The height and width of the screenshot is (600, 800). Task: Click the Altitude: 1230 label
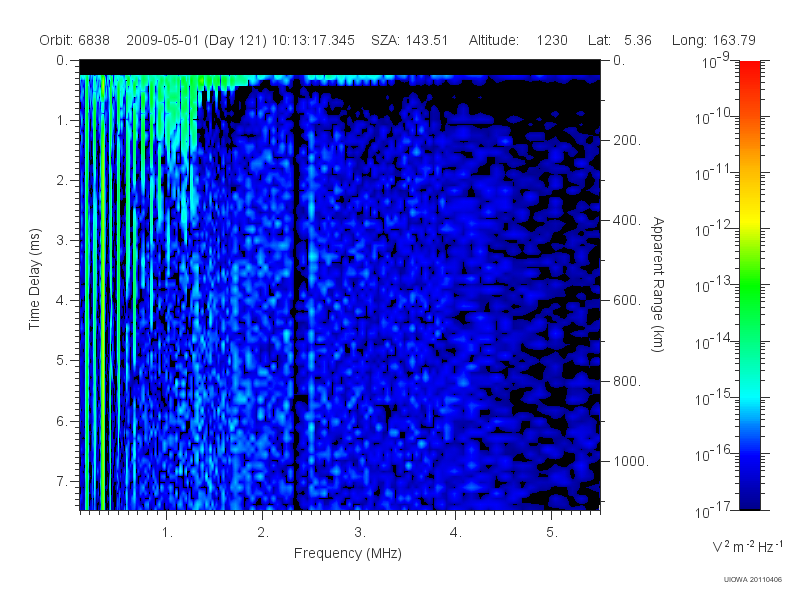(x=518, y=40)
